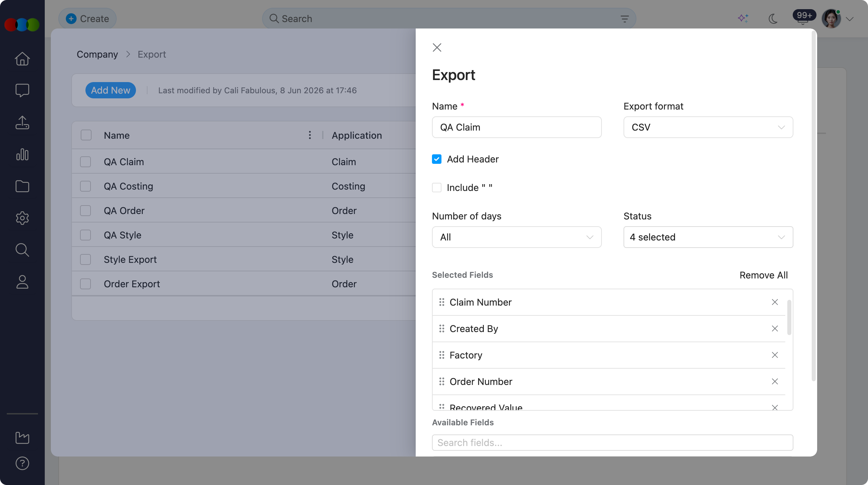Toggle dark mode moon icon
The width and height of the screenshot is (868, 485).
(773, 19)
